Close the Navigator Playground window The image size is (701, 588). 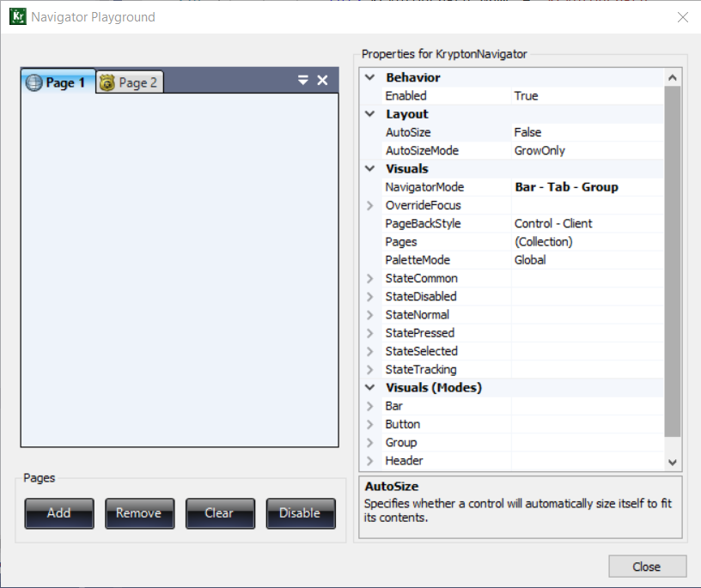click(x=682, y=17)
